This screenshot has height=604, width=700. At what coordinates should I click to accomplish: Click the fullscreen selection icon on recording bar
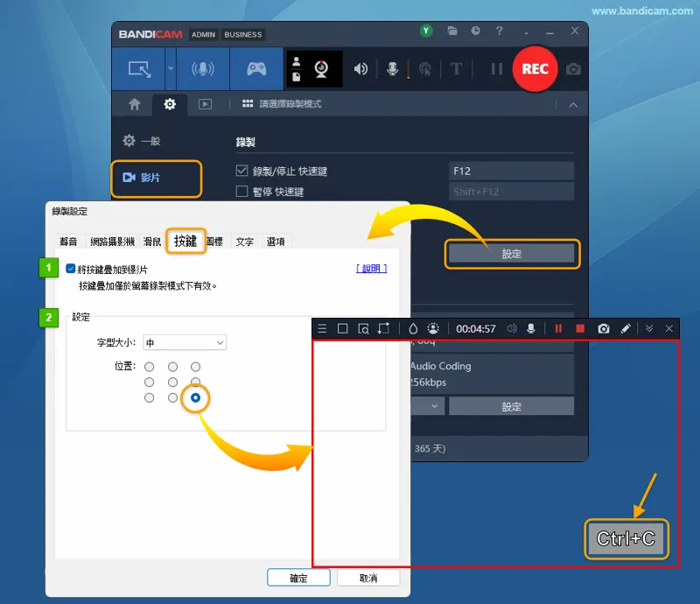point(384,329)
